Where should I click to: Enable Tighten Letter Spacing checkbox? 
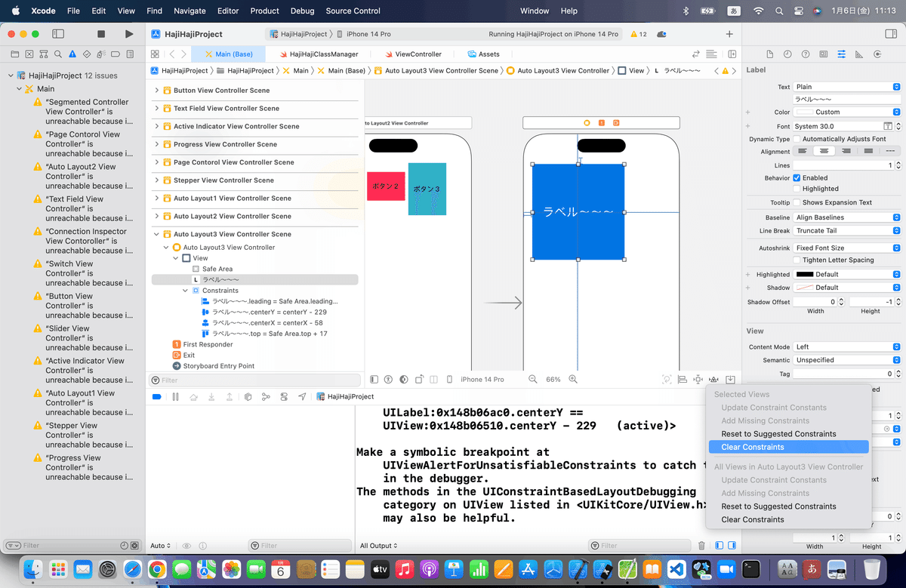[797, 260]
